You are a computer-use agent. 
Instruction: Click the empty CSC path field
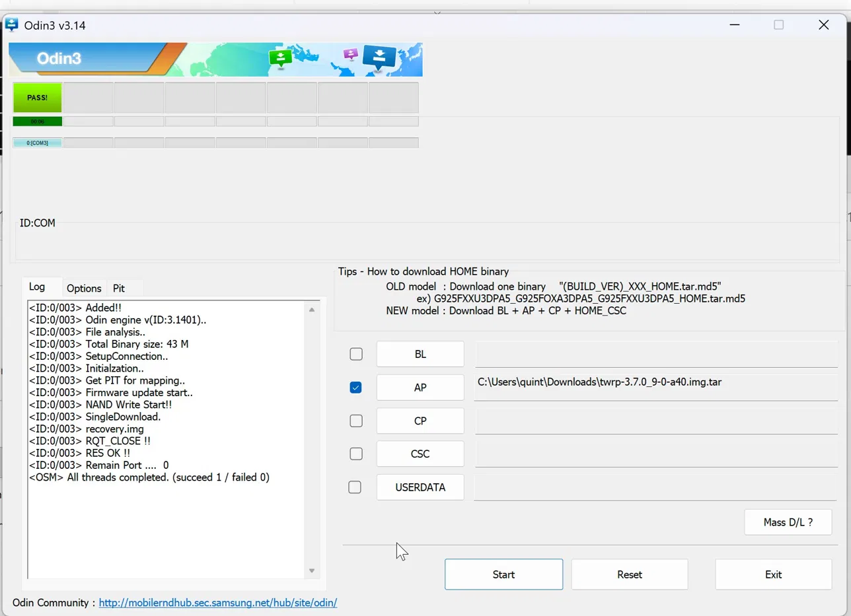coord(655,454)
